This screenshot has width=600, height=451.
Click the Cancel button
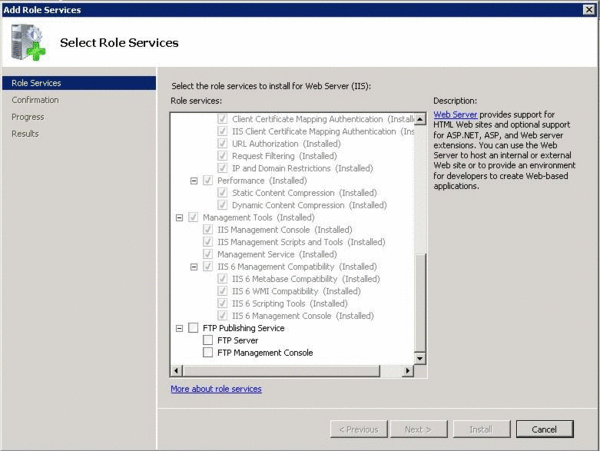(x=545, y=429)
